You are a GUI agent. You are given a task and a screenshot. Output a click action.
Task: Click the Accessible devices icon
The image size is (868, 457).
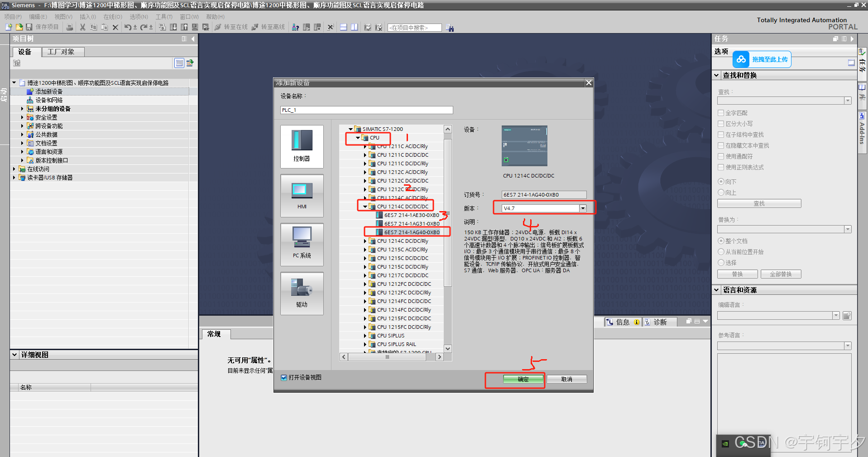[x=295, y=27]
